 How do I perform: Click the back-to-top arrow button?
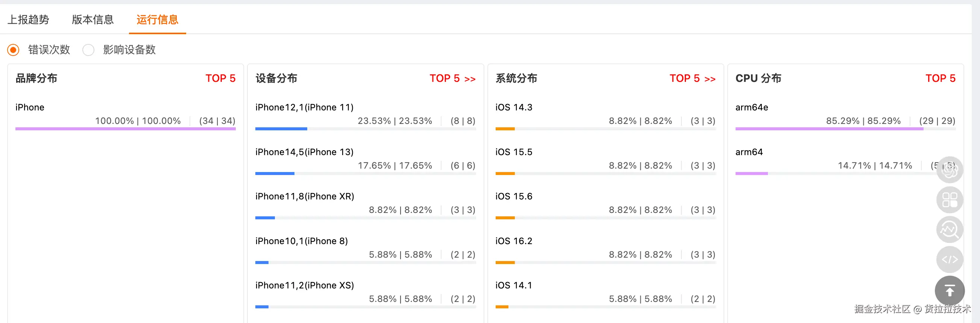tap(950, 291)
